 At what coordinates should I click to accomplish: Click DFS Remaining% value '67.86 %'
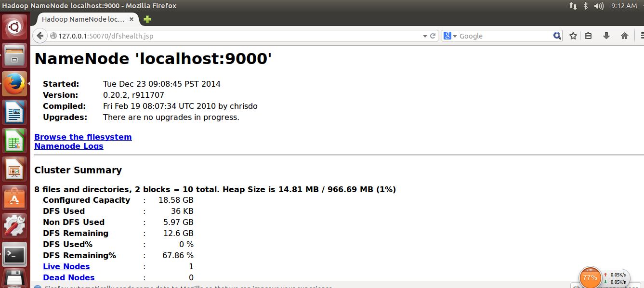178,255
